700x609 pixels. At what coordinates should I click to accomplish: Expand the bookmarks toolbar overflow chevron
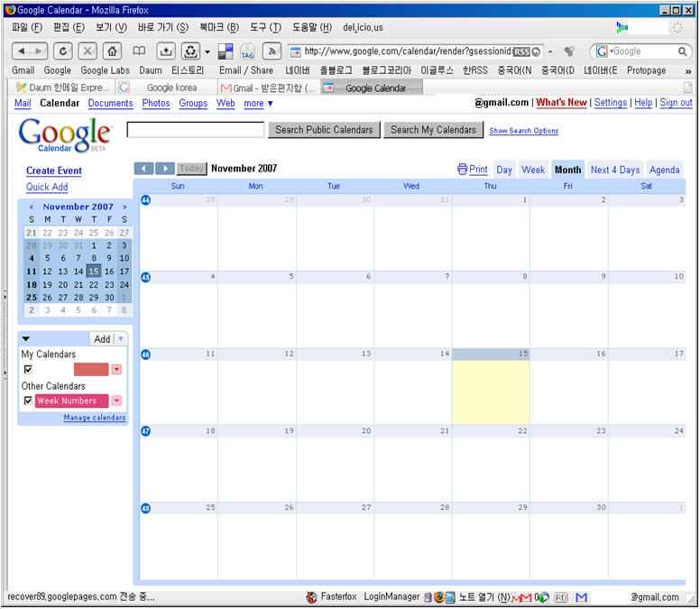688,71
